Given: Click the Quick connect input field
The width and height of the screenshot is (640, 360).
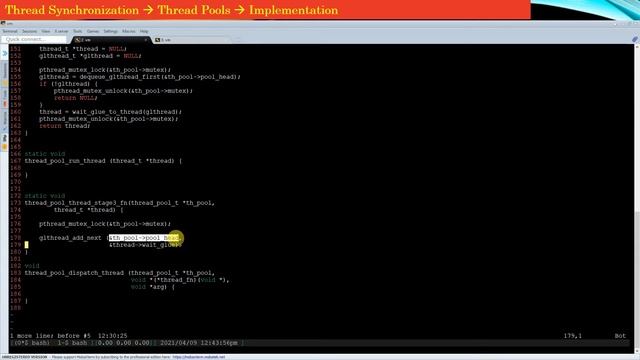Looking at the screenshot, I should (33, 39).
